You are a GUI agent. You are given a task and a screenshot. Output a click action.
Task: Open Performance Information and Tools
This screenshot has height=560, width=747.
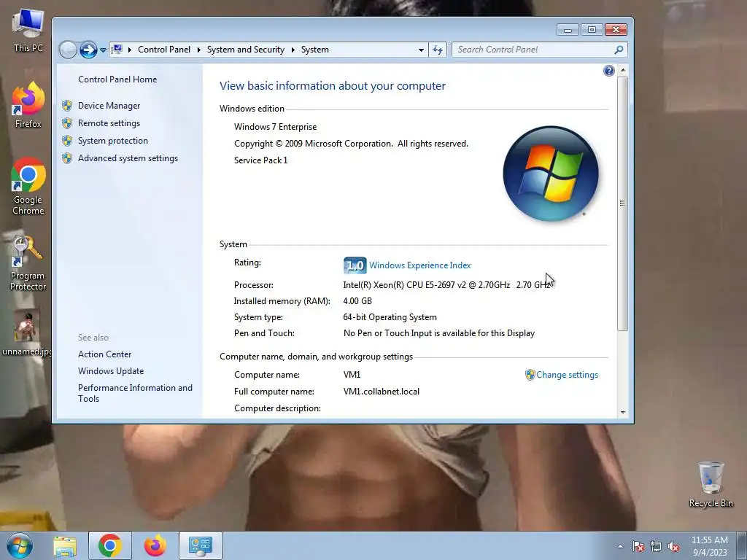(x=135, y=393)
